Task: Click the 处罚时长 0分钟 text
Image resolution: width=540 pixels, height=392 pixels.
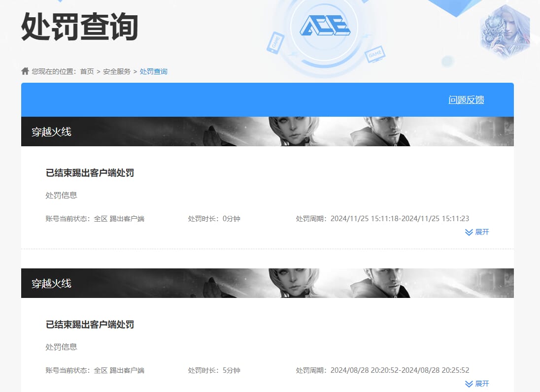Action: click(x=214, y=219)
